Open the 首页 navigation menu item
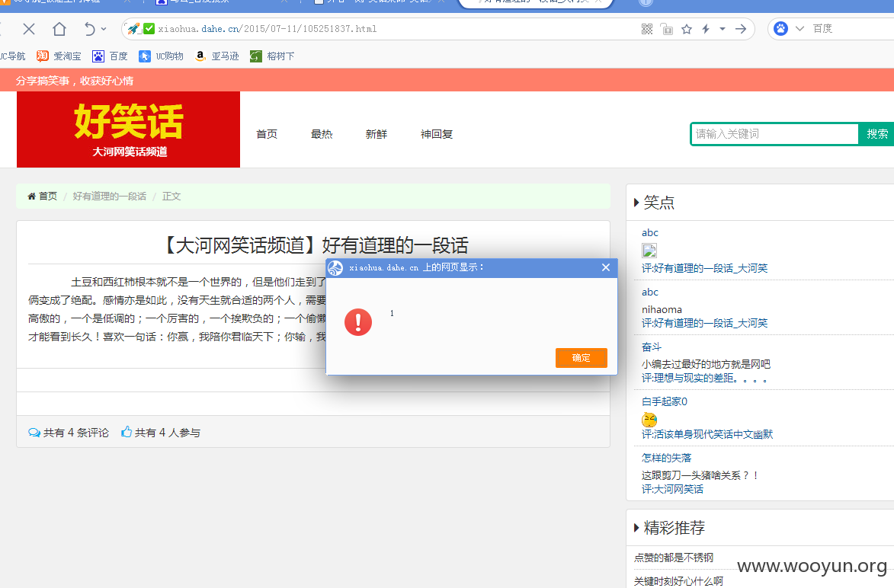The width and height of the screenshot is (894, 588). point(266,134)
